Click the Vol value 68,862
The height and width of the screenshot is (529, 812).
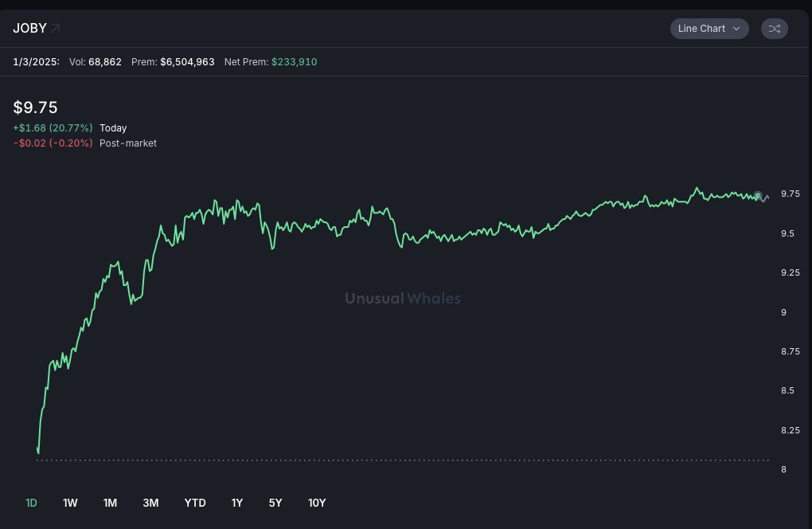[x=105, y=61]
